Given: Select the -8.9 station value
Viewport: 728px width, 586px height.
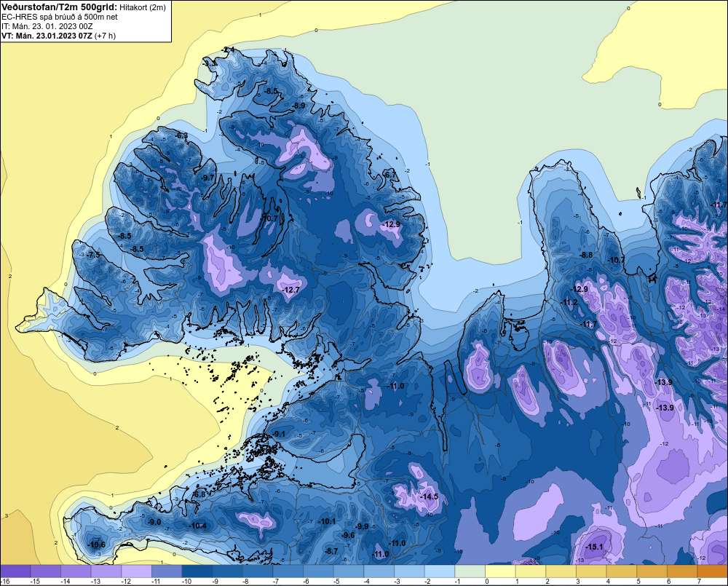Looking at the screenshot, I should click(x=298, y=106).
